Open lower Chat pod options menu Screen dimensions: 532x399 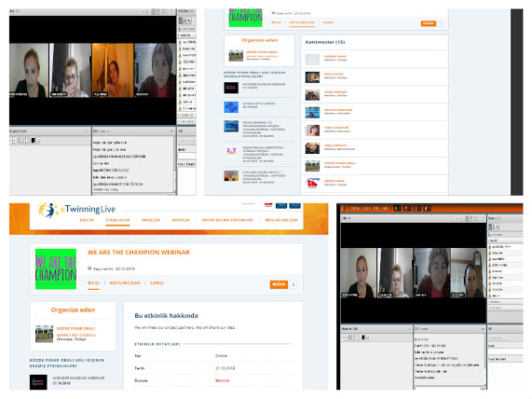[x=483, y=329]
